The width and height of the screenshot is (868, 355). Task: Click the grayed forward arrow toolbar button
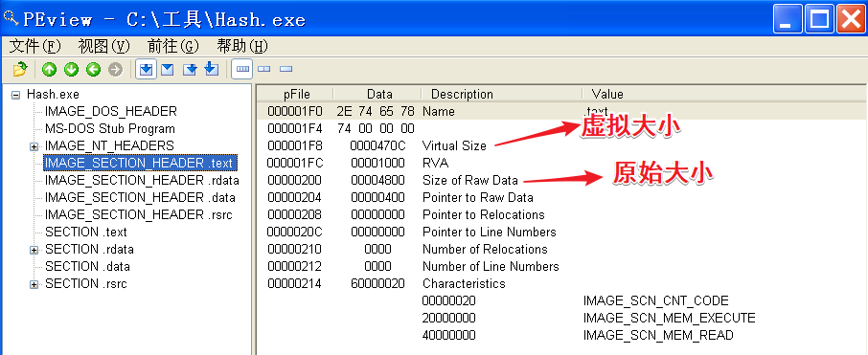[x=115, y=69]
